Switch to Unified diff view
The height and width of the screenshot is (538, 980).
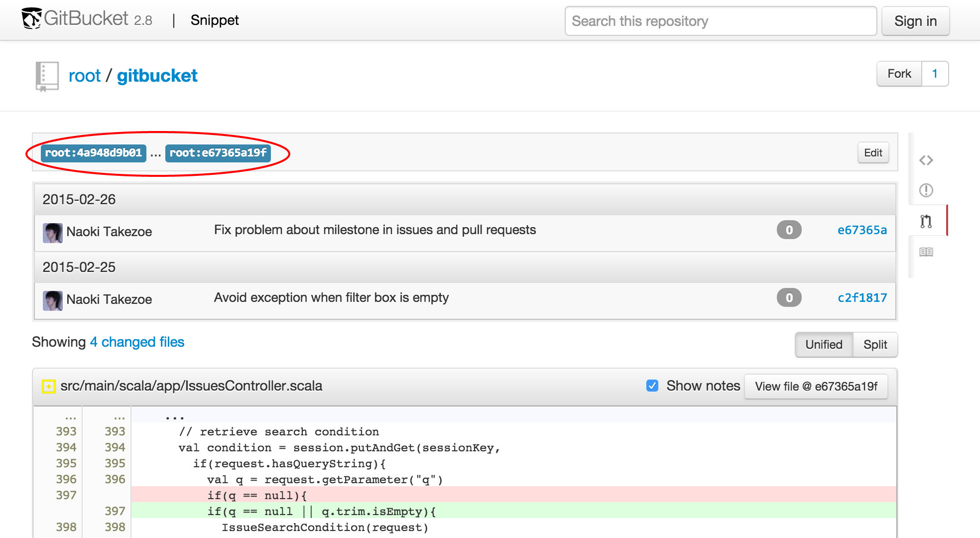coord(824,345)
